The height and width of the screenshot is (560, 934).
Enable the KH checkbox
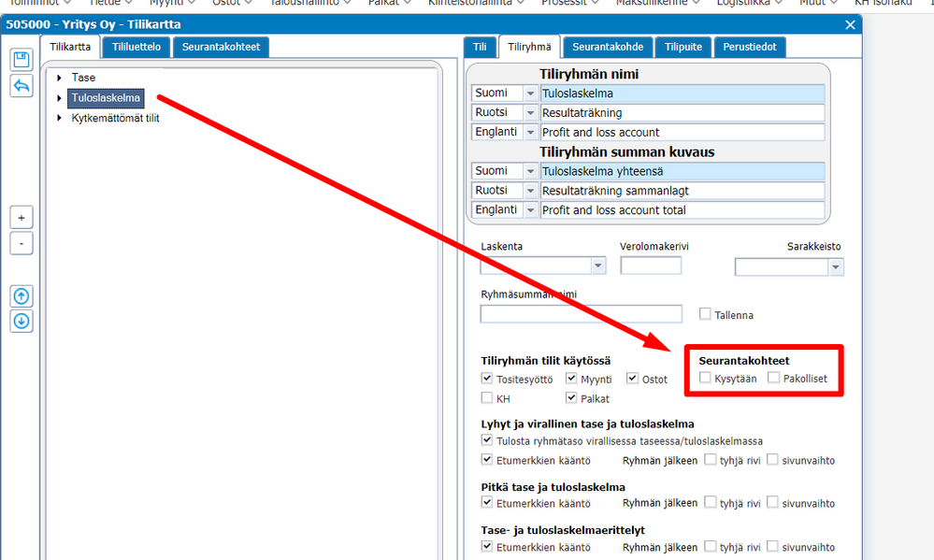pos(487,397)
